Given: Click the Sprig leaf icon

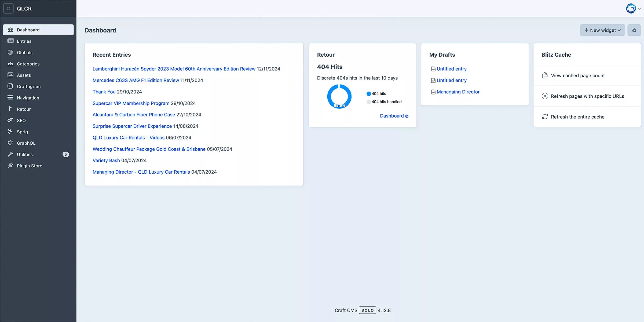Looking at the screenshot, I should tap(10, 131).
